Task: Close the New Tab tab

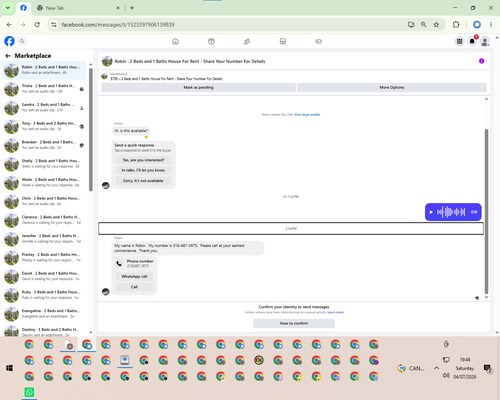Action: (118, 8)
